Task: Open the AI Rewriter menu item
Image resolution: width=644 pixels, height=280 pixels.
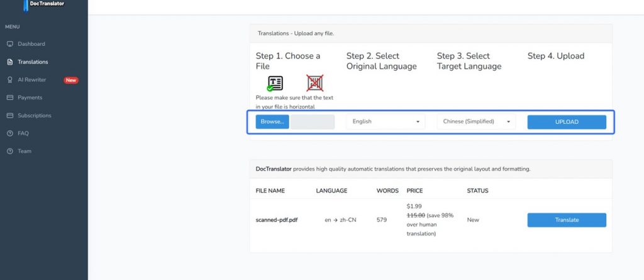Action: coord(31,80)
